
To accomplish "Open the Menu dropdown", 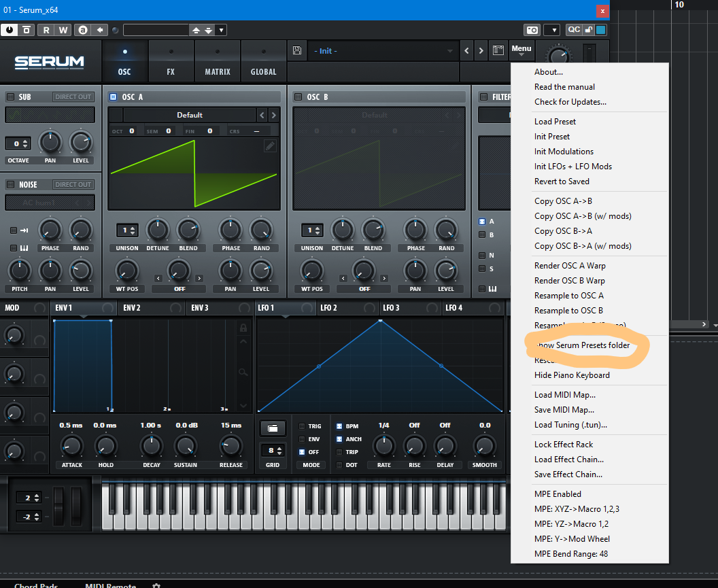I will pyautogui.click(x=521, y=50).
